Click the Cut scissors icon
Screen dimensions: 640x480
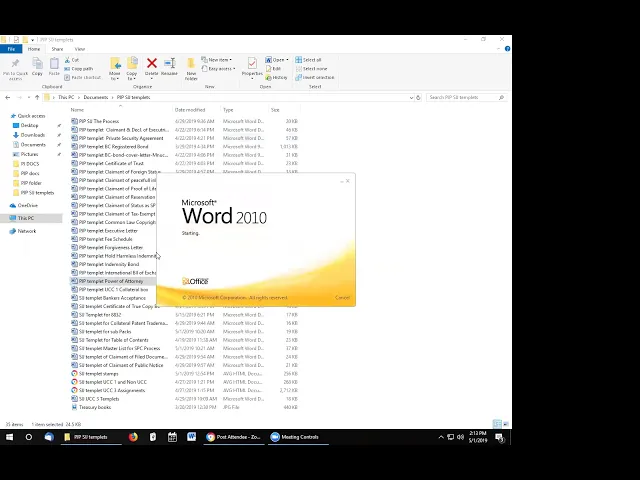point(67,60)
